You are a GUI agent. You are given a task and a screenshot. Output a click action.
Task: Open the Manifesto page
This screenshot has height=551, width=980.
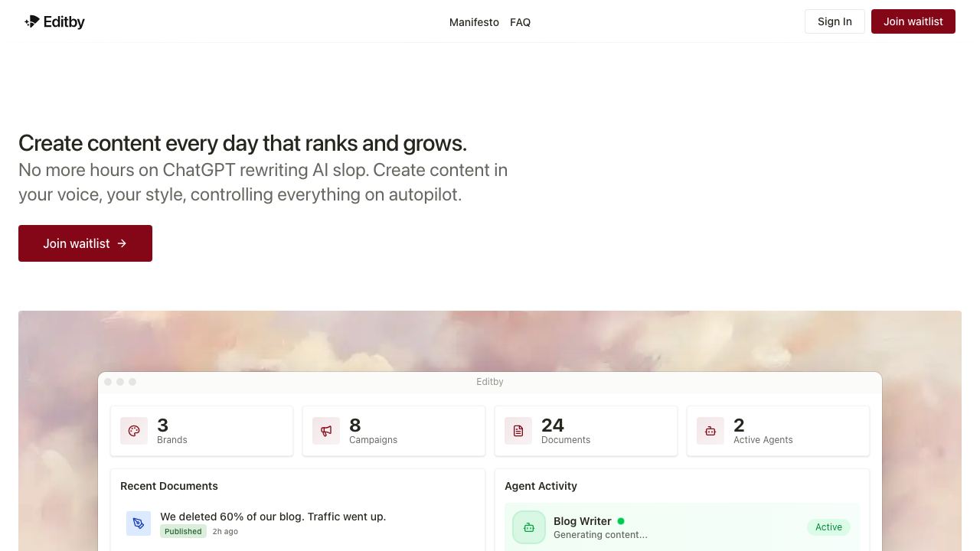tap(474, 22)
